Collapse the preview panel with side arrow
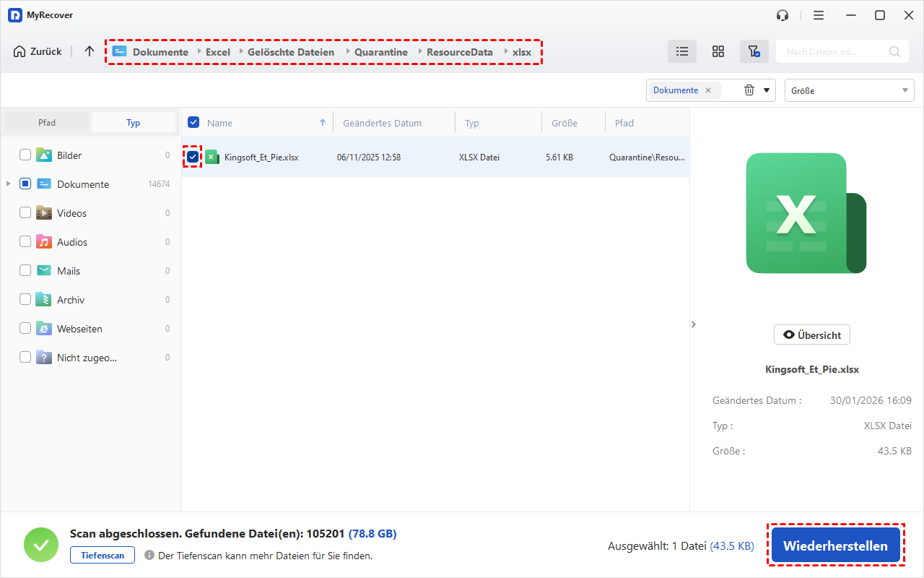 694,324
